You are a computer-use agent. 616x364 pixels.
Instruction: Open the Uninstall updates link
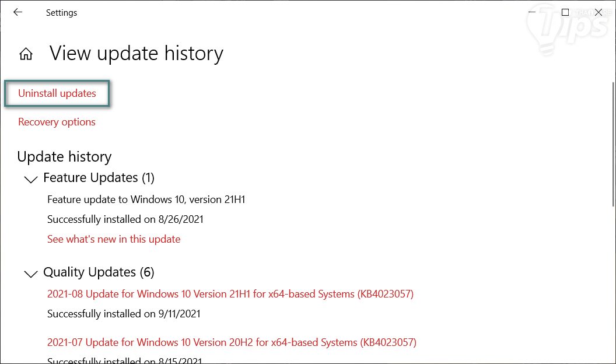(57, 93)
